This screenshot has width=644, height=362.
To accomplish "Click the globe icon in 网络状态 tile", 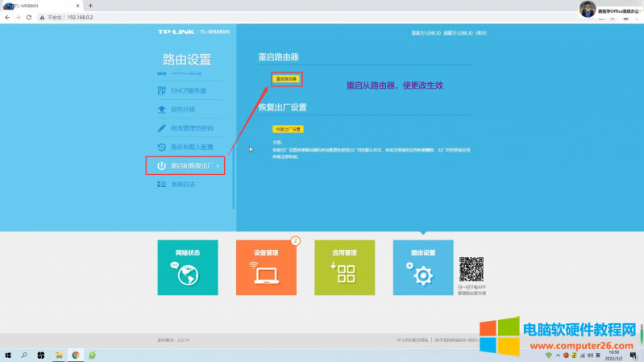I will pyautogui.click(x=189, y=275).
